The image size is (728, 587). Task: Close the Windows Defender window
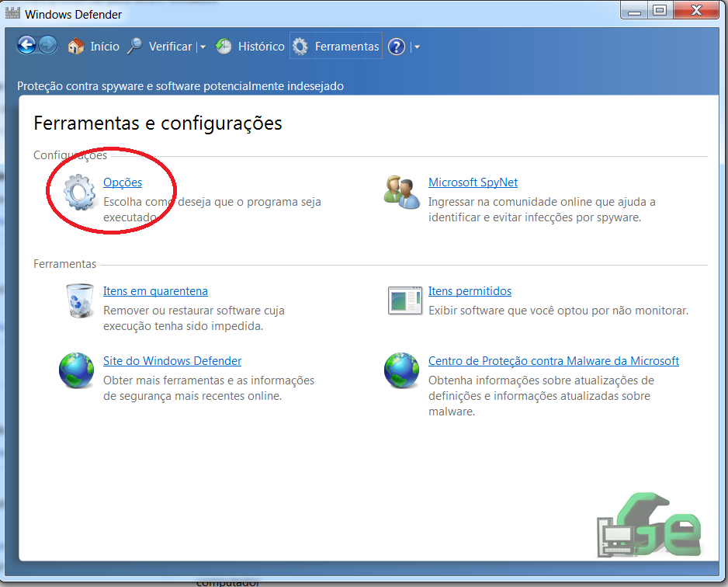pyautogui.click(x=696, y=11)
